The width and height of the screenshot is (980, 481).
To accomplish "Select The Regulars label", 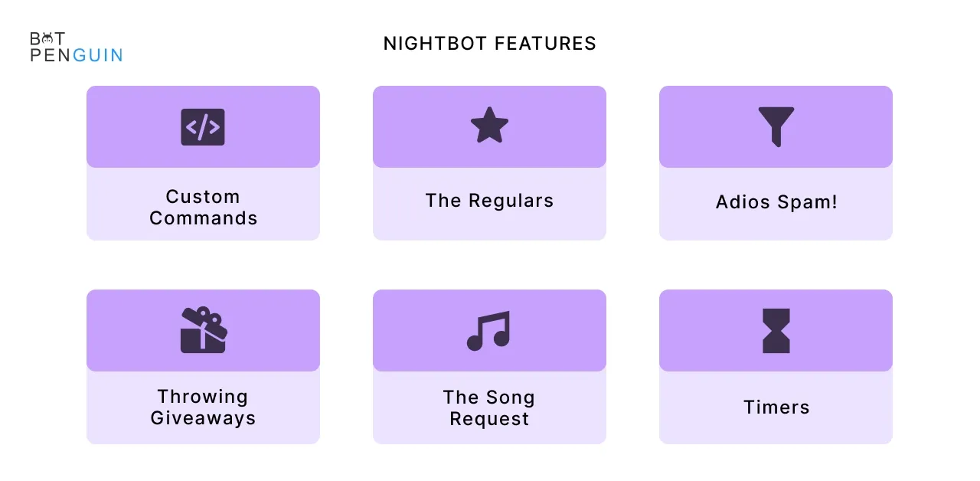I will [x=489, y=201].
